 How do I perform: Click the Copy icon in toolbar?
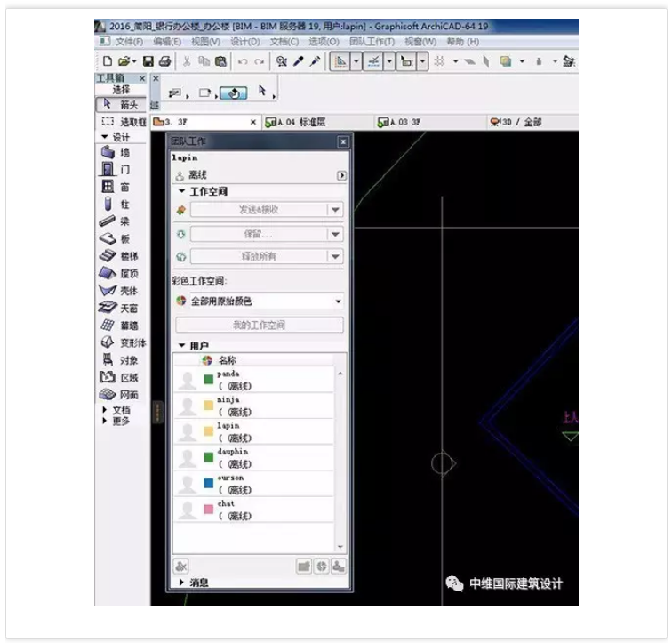click(204, 61)
